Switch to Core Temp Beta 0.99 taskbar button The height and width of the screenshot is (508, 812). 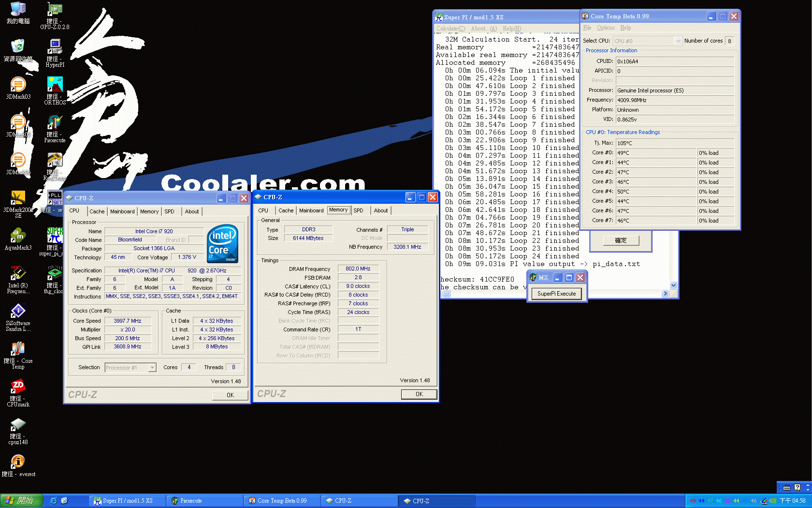click(282, 501)
